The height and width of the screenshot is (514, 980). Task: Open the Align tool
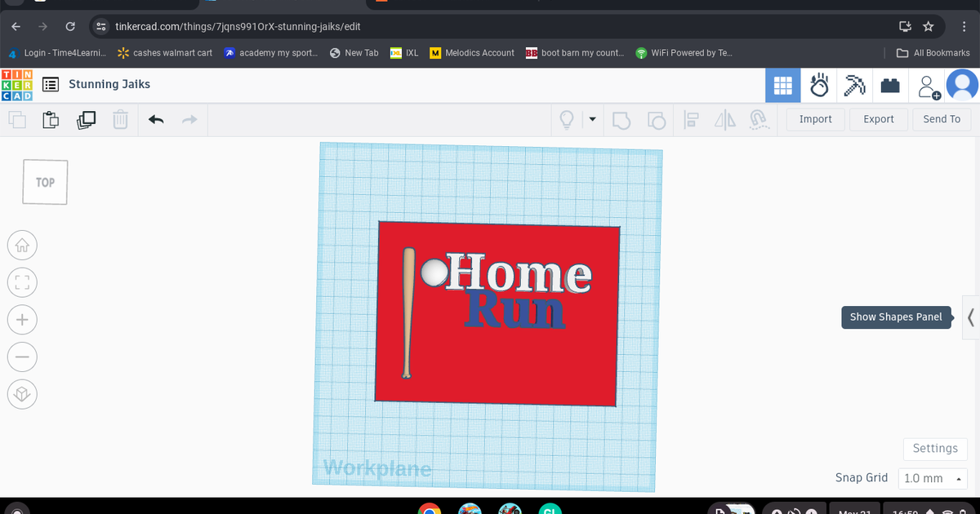691,120
